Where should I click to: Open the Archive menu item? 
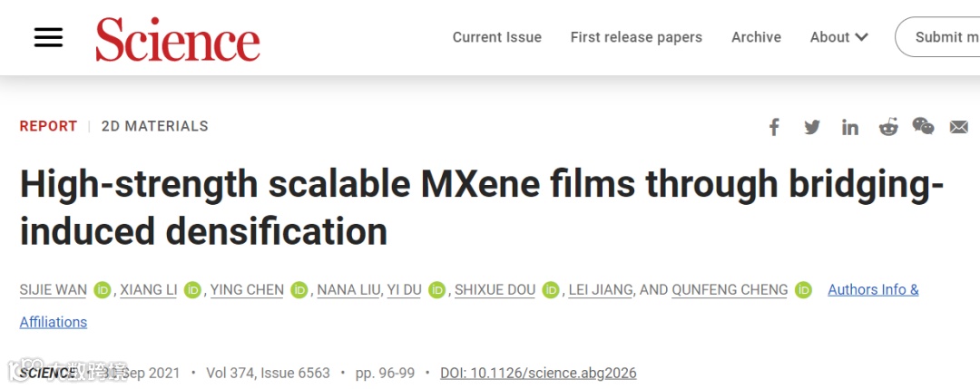[756, 37]
